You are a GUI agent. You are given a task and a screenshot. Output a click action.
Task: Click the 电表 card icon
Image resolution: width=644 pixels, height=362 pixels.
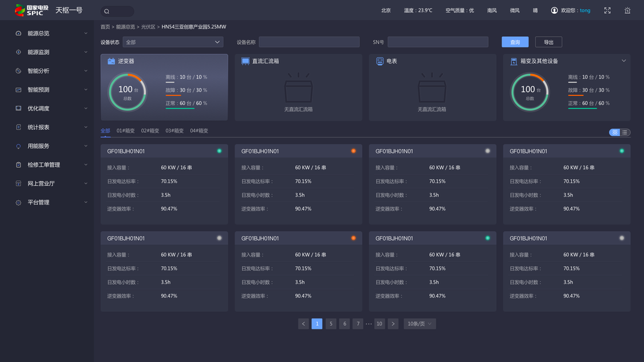click(380, 61)
